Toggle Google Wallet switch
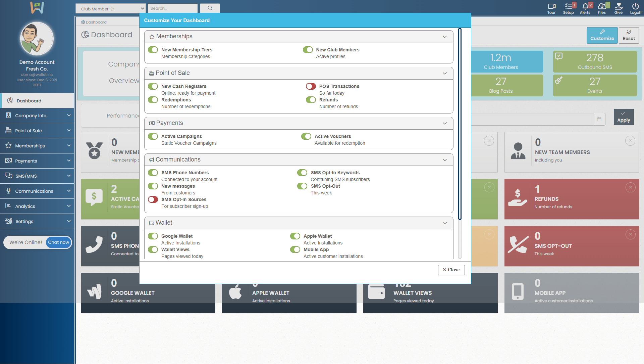This screenshot has width=644, height=364. (x=153, y=236)
